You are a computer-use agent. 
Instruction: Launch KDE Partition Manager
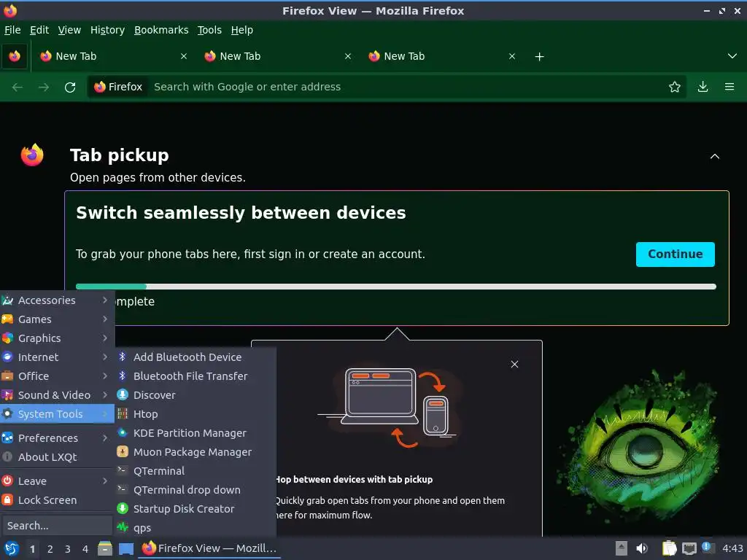tap(196, 433)
